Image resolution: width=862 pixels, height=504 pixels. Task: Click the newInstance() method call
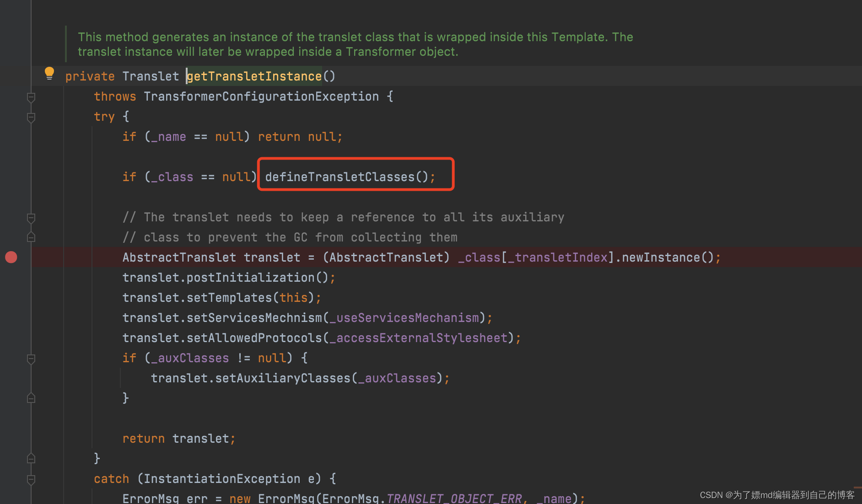tap(668, 257)
